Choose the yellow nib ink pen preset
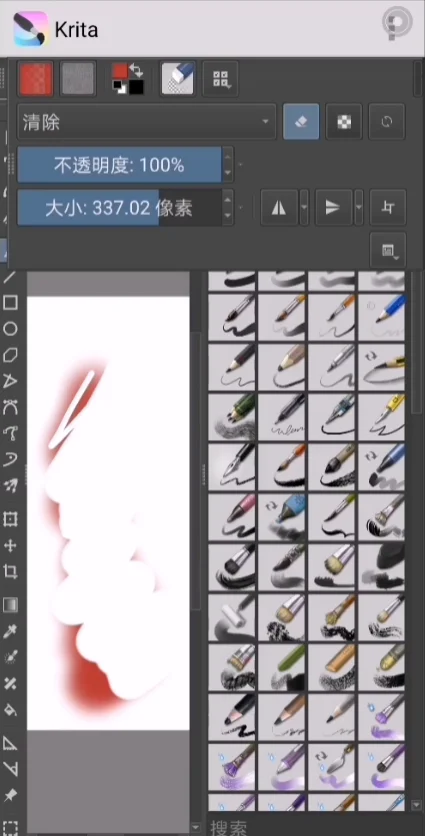 coord(381,416)
